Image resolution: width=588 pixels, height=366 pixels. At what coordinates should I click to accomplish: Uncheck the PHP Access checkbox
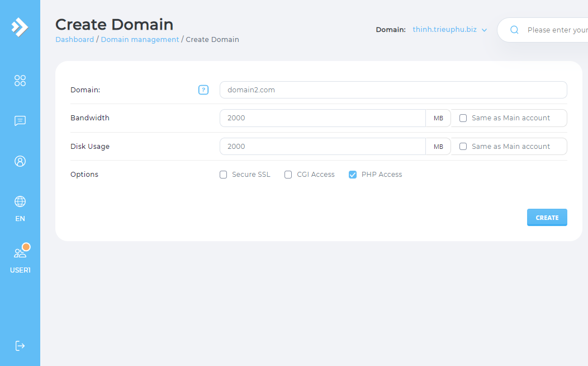353,175
